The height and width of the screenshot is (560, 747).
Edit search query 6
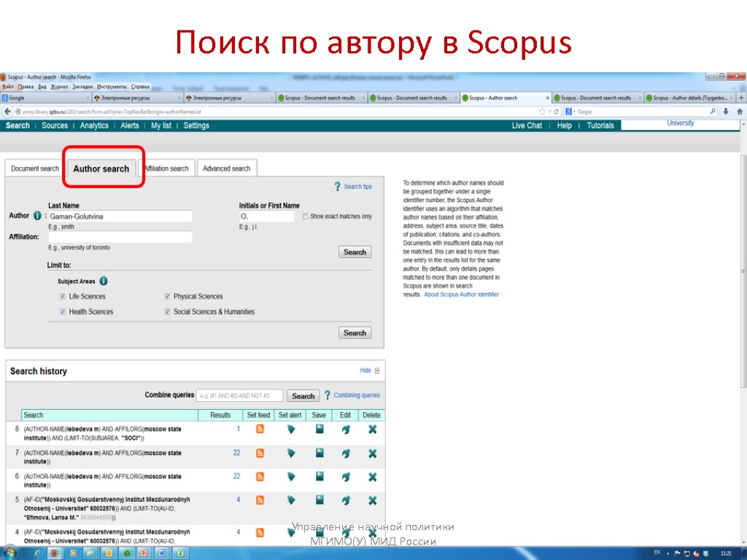(x=346, y=477)
